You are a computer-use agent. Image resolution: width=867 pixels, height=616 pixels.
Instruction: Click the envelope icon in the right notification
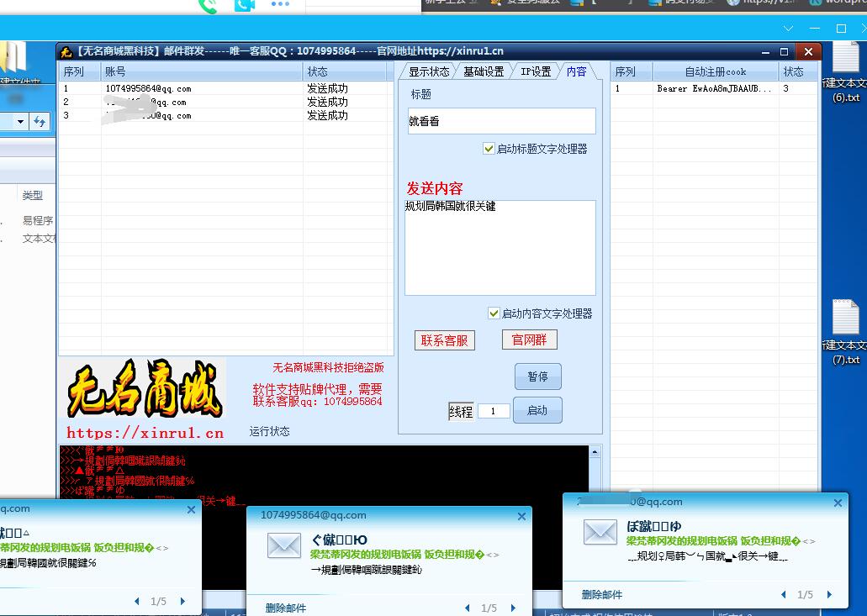pos(600,533)
